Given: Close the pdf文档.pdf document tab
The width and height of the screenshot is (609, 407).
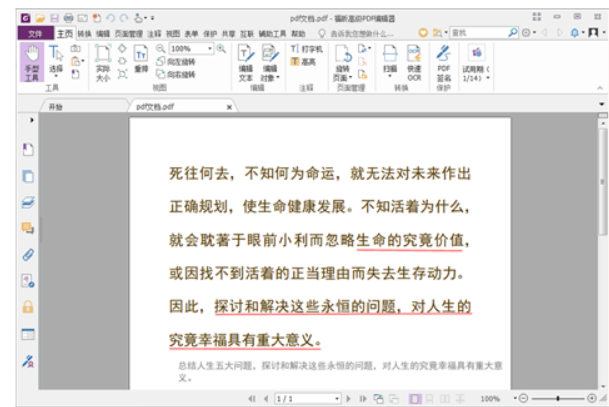Looking at the screenshot, I should point(228,106).
